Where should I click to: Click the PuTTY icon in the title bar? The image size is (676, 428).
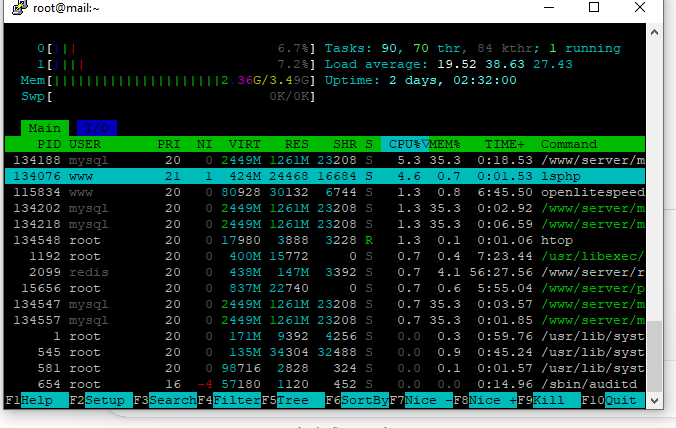point(19,7)
